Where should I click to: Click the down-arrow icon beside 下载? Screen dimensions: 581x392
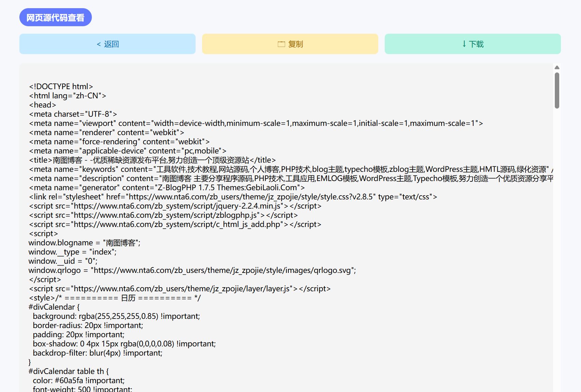click(x=464, y=44)
